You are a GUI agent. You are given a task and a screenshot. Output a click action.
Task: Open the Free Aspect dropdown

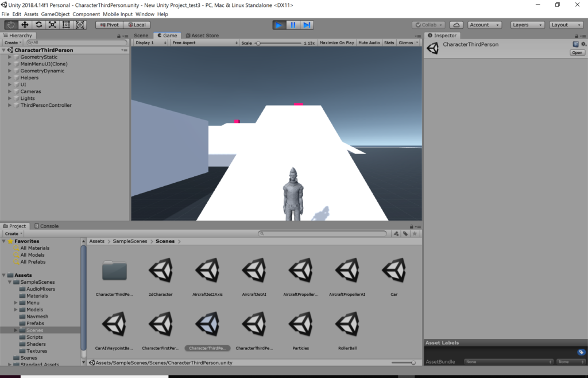[204, 43]
